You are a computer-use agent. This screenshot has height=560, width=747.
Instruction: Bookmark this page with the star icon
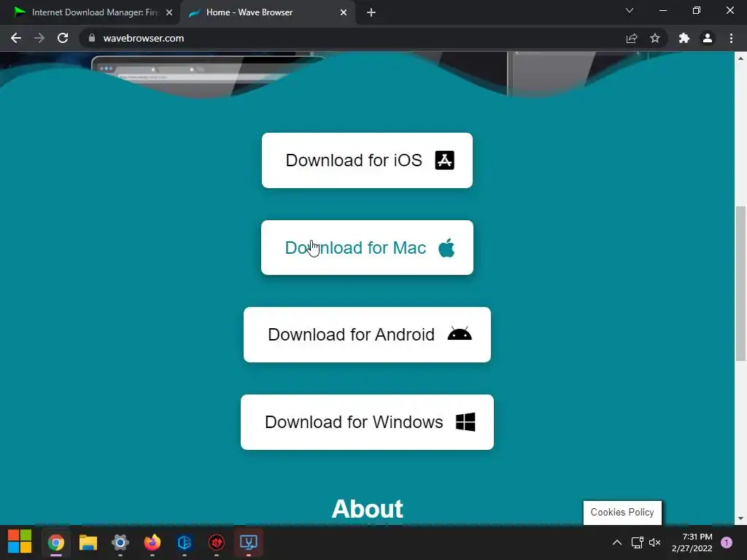(x=655, y=38)
